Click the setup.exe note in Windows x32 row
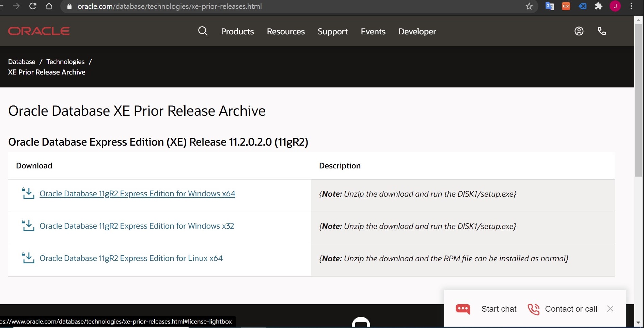644x328 pixels. [418, 226]
